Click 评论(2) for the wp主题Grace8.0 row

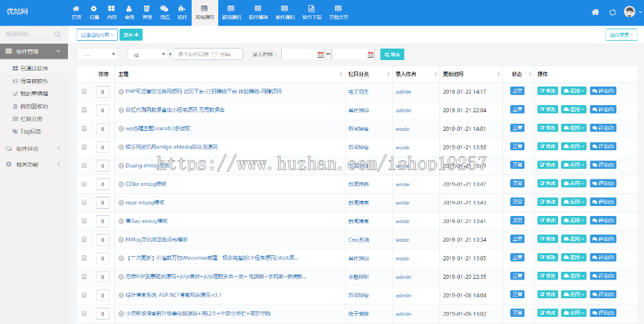point(603,128)
